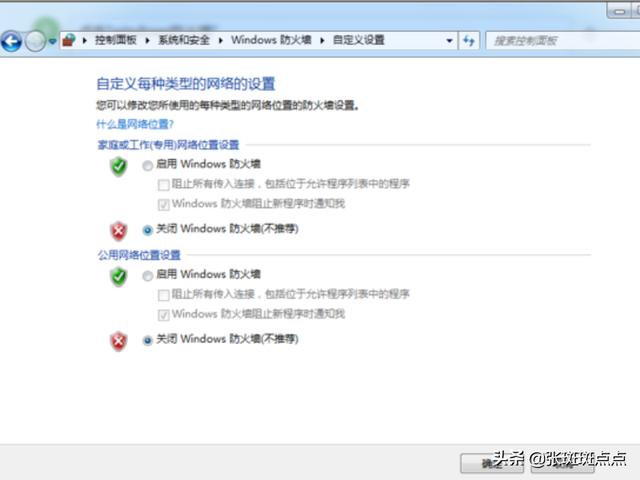Open the address bar history dropdown arrow

tap(449, 41)
